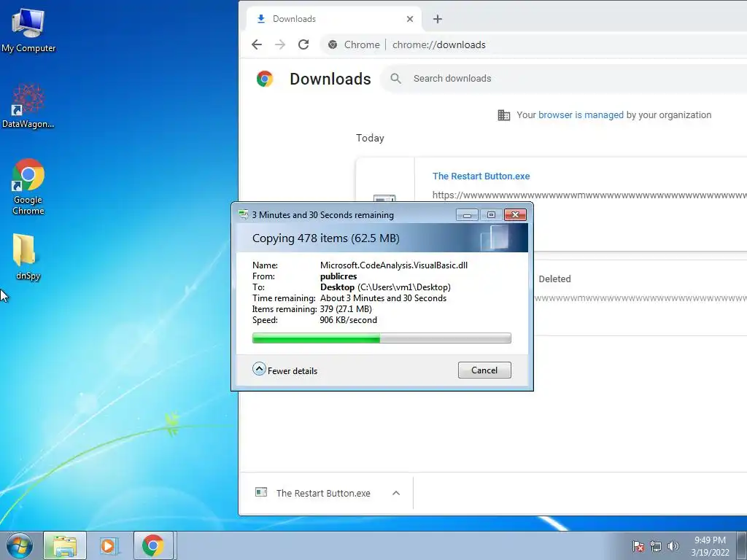This screenshot has width=747, height=560.
Task: Click the exe file icon in the download shelf
Action: 261,492
